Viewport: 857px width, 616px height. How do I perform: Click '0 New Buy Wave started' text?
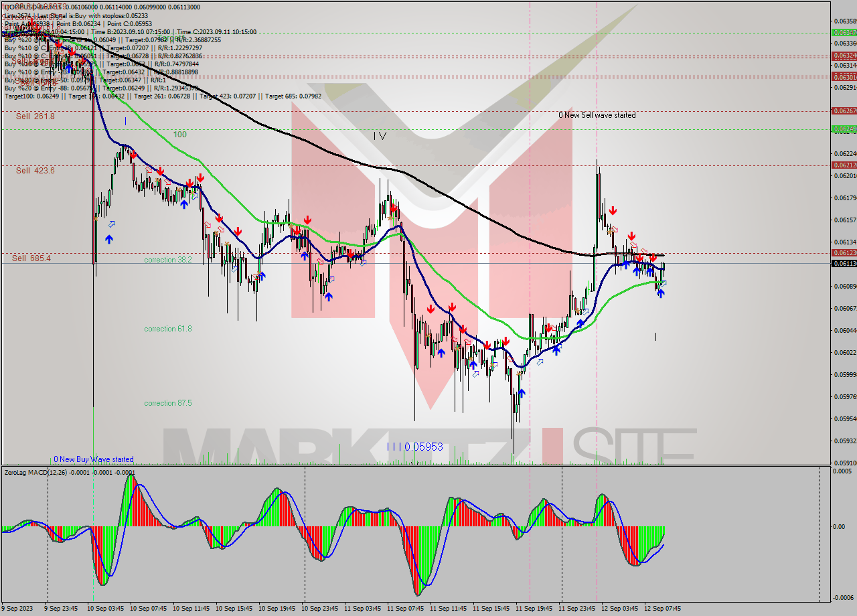pos(94,459)
